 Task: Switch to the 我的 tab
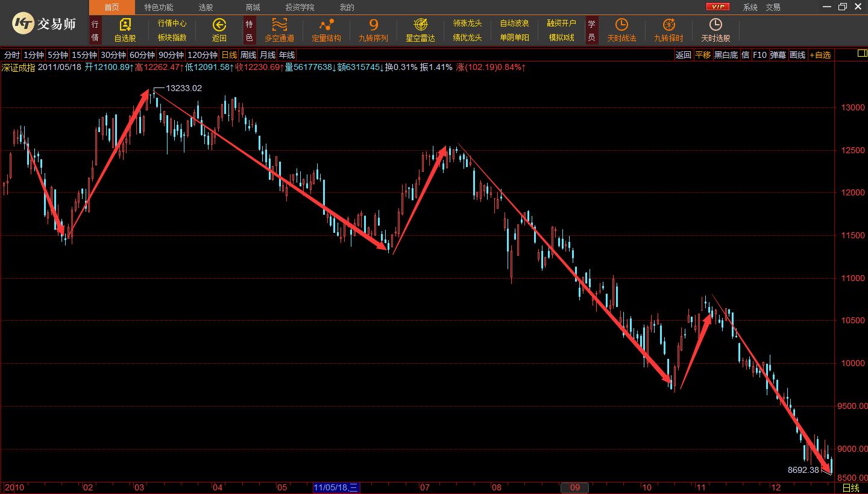tap(347, 7)
